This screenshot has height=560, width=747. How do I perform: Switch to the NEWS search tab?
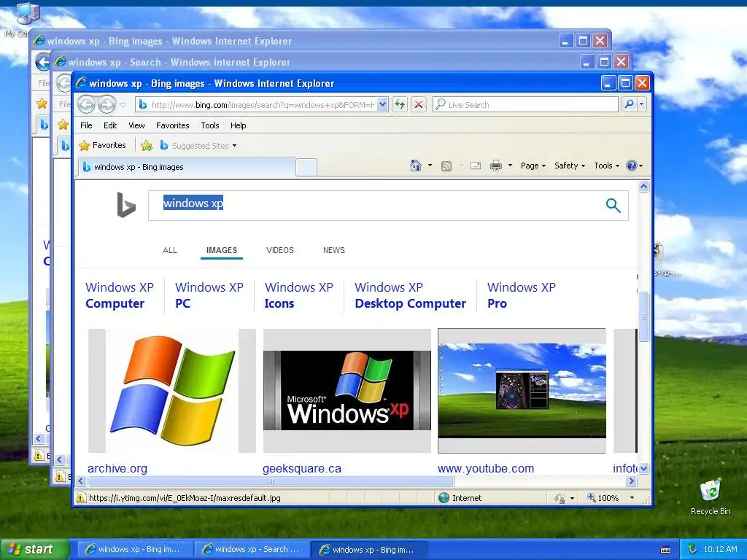pos(333,250)
